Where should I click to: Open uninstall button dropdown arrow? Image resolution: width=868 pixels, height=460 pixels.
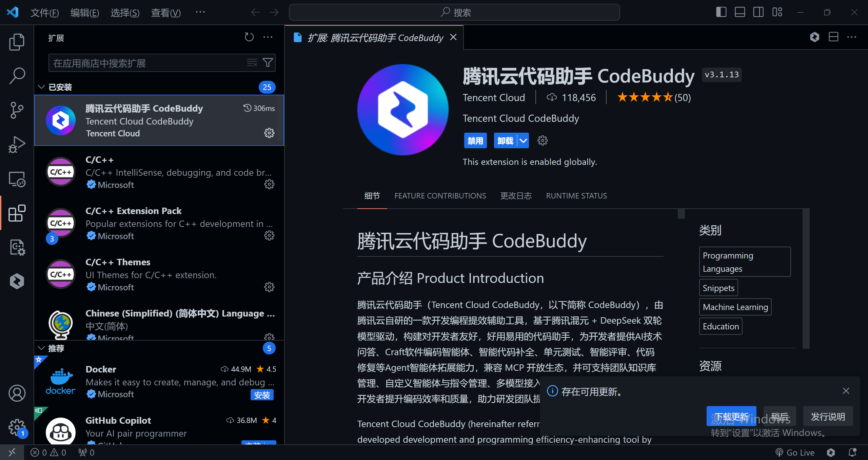click(x=523, y=140)
